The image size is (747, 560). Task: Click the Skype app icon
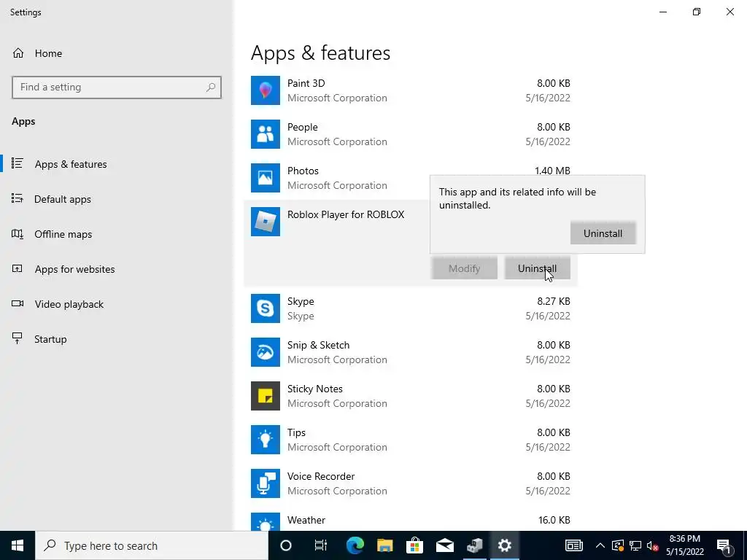coord(266,308)
